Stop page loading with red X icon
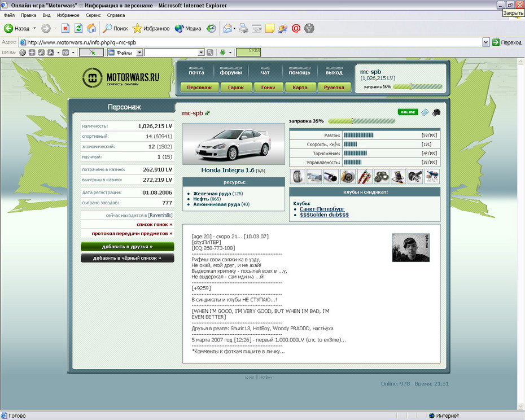The image size is (525, 420). (x=65, y=28)
